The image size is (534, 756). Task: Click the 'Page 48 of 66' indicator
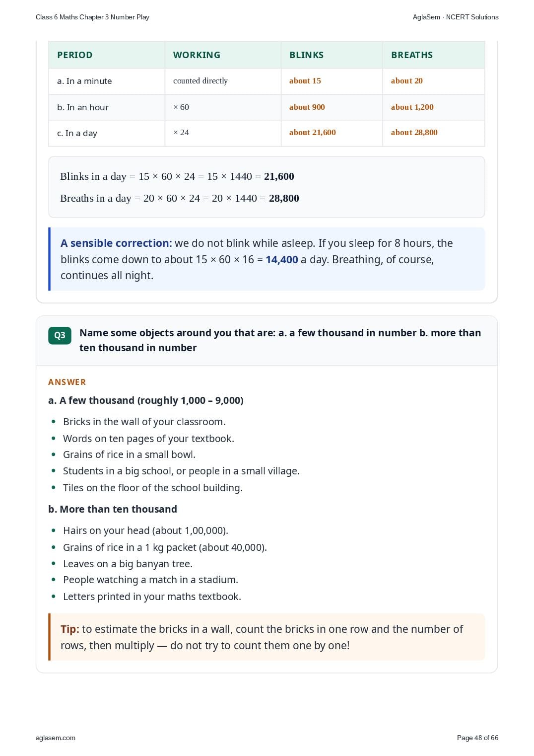click(x=477, y=738)
